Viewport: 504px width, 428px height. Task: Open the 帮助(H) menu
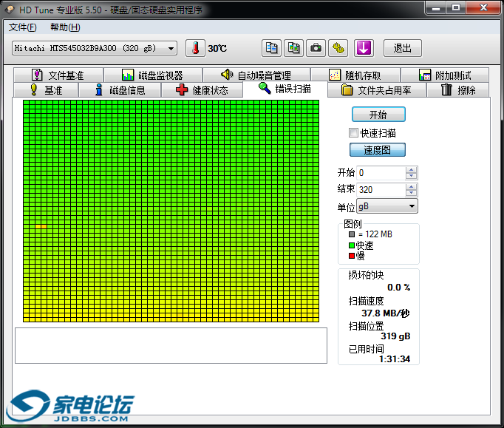tap(65, 27)
